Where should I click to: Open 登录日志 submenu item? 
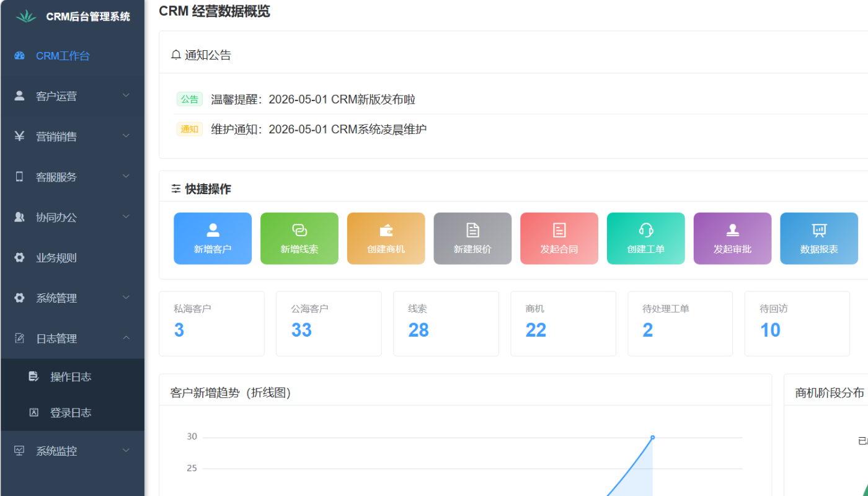(73, 412)
